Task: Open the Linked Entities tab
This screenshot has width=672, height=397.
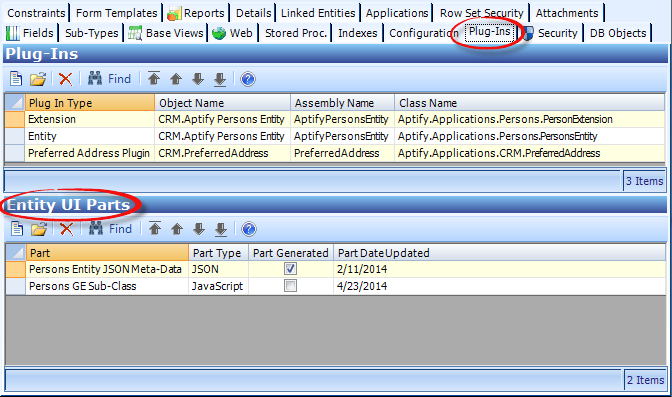Action: click(318, 13)
